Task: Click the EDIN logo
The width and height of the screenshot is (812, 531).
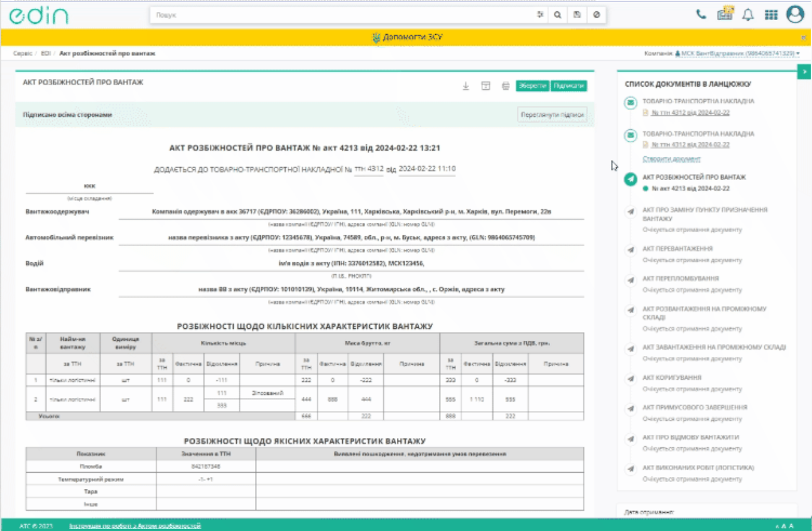Action: tap(39, 15)
